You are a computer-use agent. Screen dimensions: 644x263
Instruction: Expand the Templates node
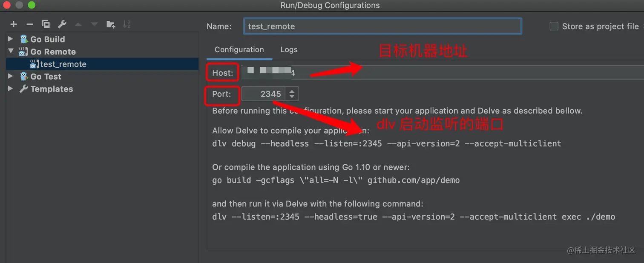(x=11, y=89)
